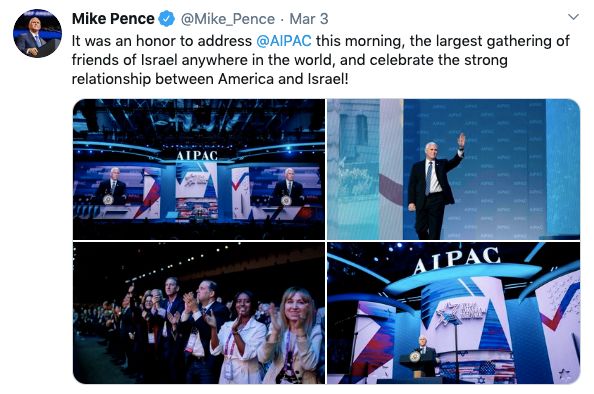Open the Mike Pence display name
Viewport: 594px width, 394px height.
(113, 19)
